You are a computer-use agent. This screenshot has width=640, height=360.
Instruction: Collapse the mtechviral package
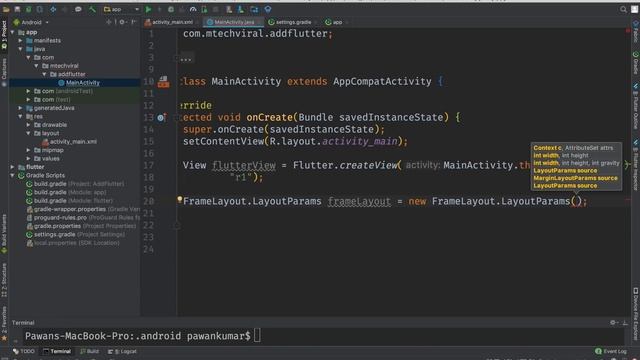click(x=36, y=66)
